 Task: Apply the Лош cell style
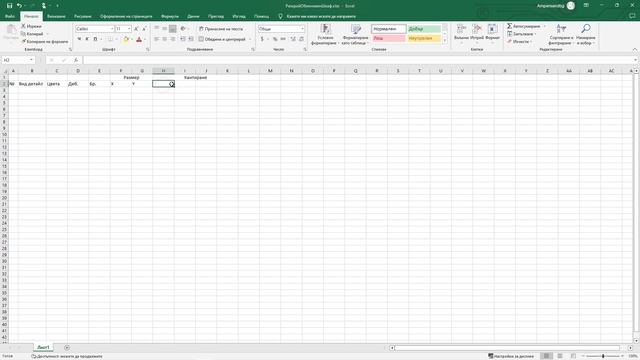click(x=388, y=38)
